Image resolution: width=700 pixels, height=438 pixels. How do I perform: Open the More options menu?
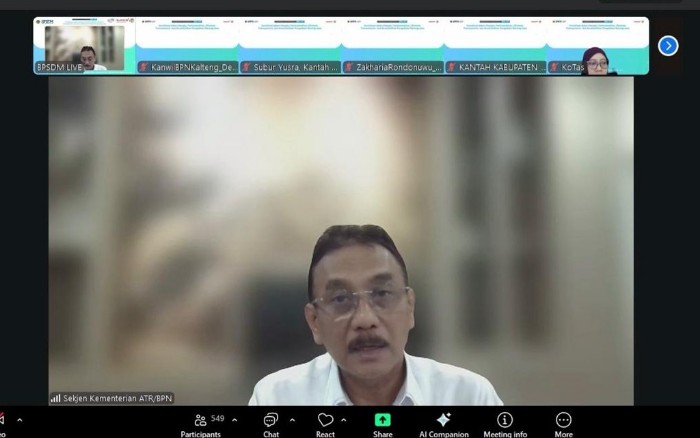point(563,425)
